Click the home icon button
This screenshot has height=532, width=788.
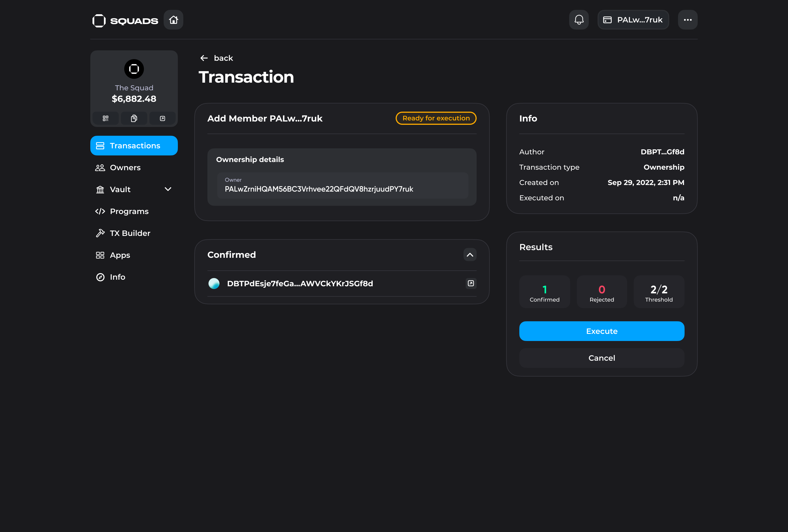173,20
